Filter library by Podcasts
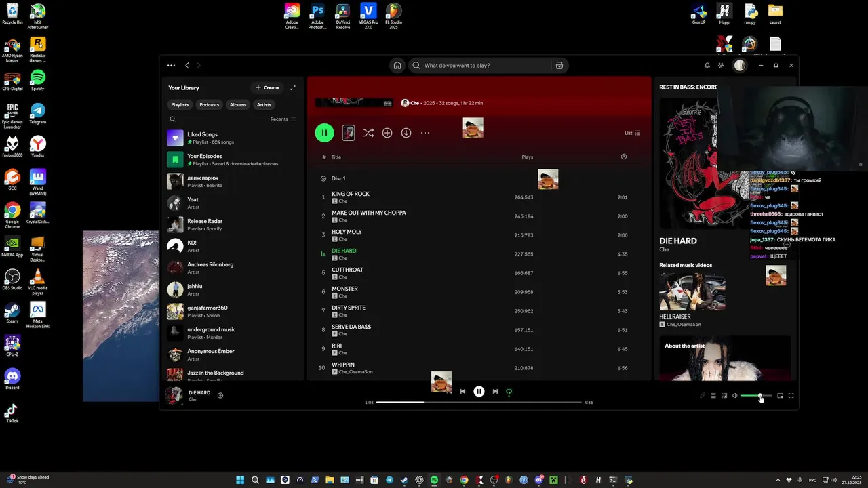 (x=210, y=105)
